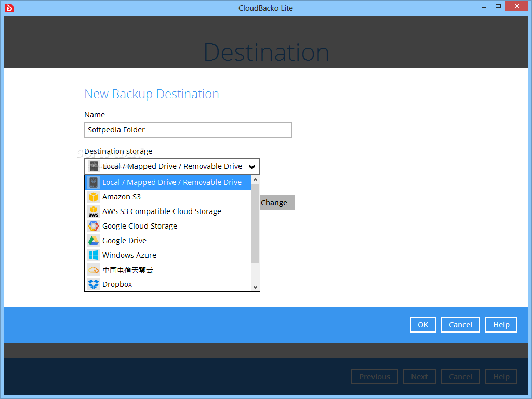Click the Destination storage combo box

pyautogui.click(x=172, y=166)
